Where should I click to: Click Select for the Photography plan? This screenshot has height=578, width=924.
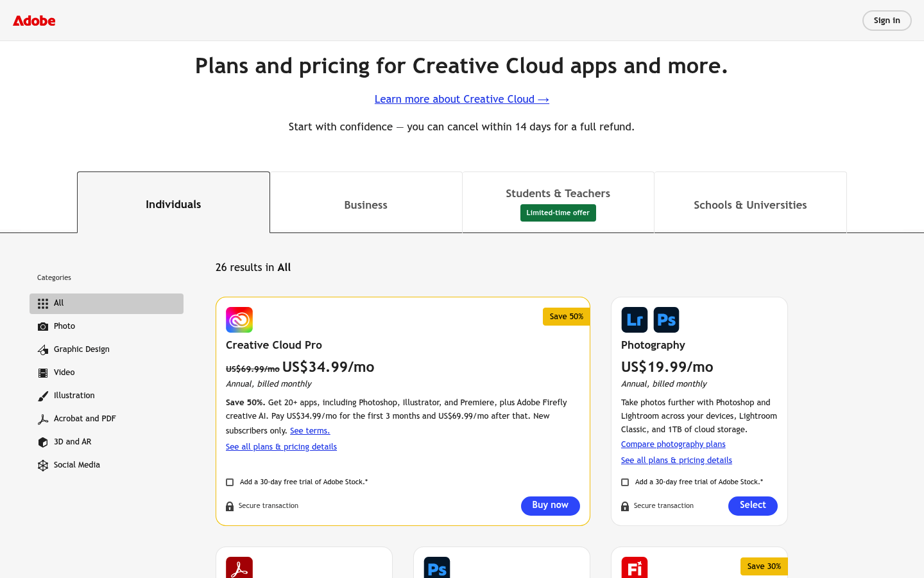pos(753,506)
